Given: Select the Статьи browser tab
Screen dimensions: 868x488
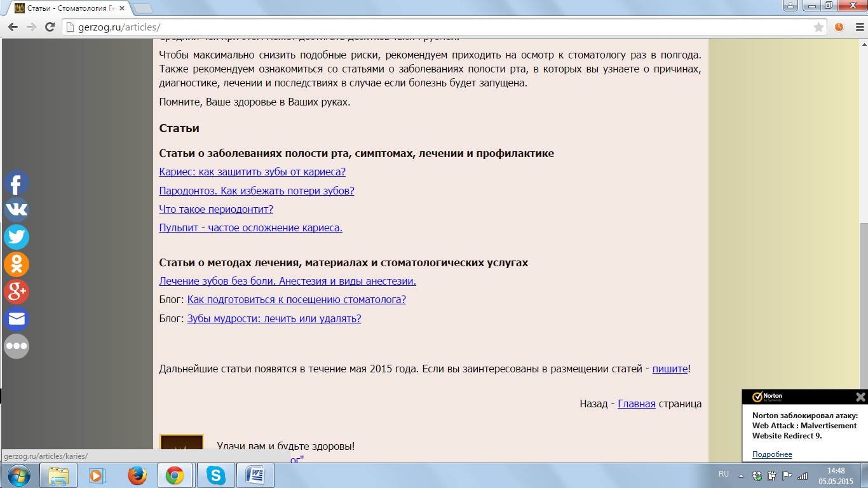Looking at the screenshot, I should pos(69,8).
